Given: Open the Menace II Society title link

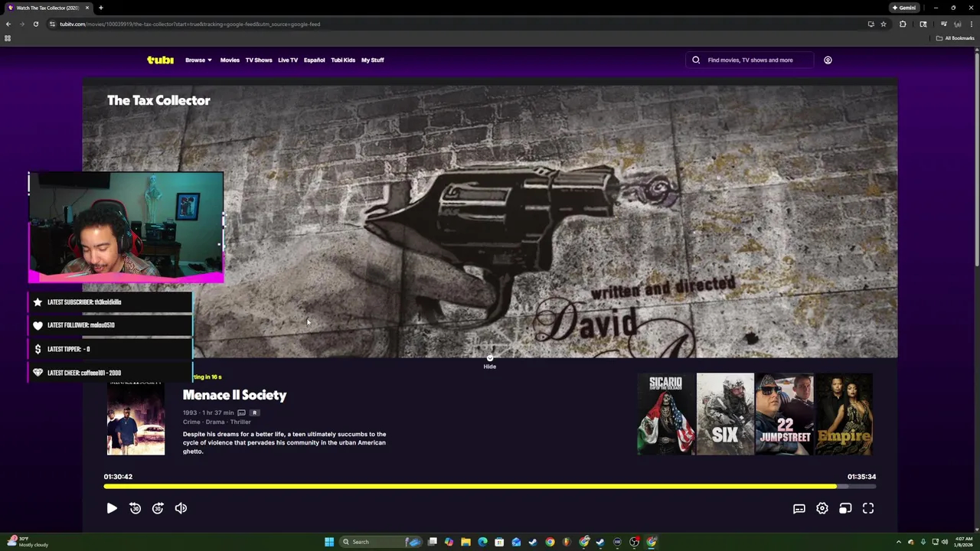Looking at the screenshot, I should pyautogui.click(x=234, y=395).
